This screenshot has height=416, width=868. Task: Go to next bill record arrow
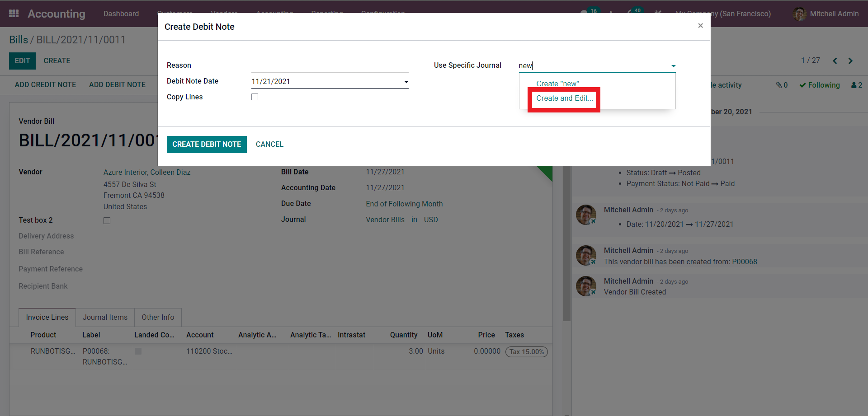pyautogui.click(x=850, y=61)
